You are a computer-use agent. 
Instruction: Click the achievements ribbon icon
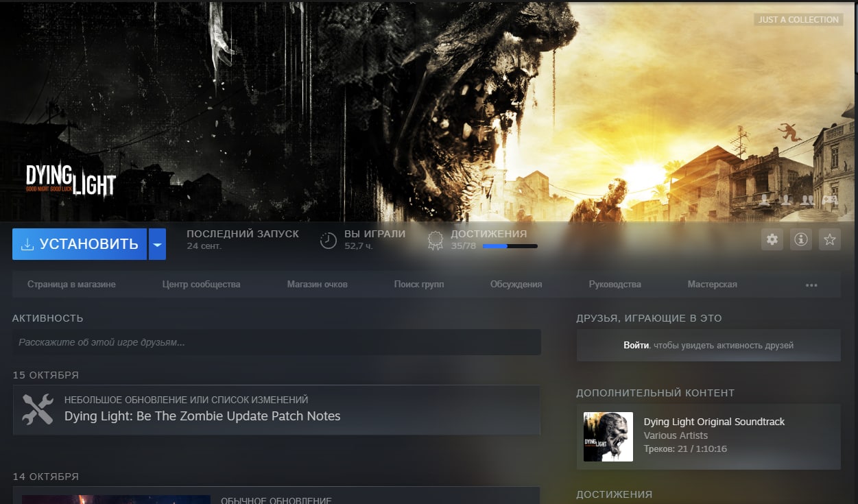click(435, 240)
